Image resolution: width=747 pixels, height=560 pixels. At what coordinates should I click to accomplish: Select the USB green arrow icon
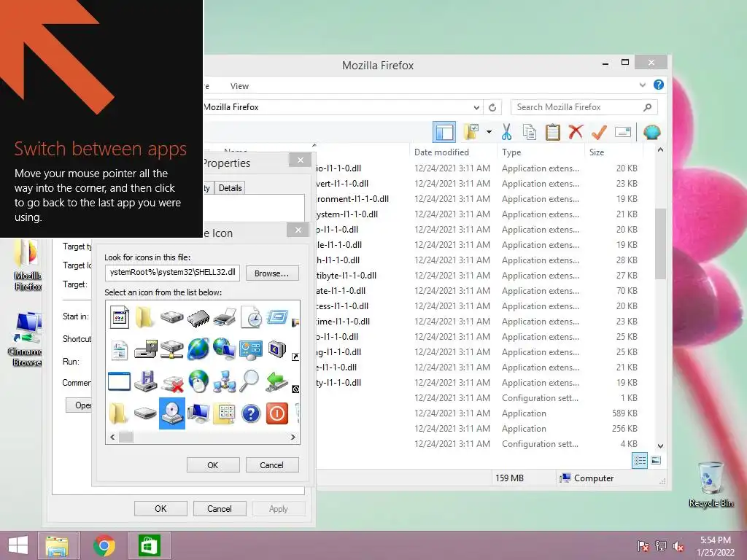pyautogui.click(x=276, y=381)
